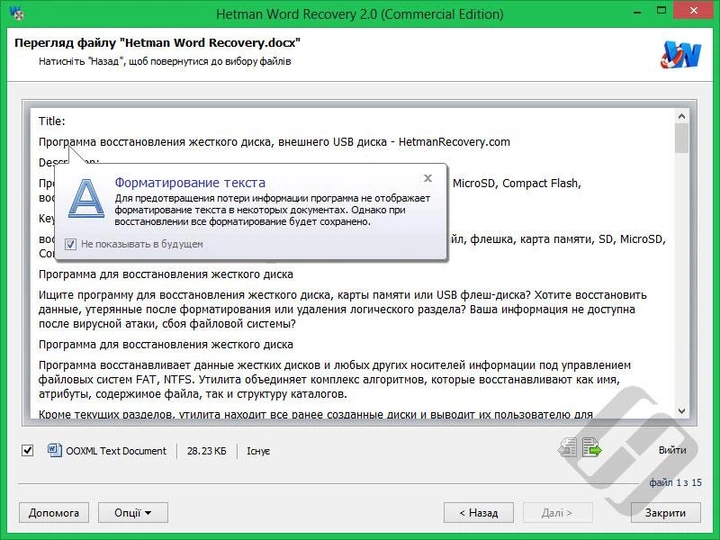Click the 'Існує' status text
The image size is (720, 540).
click(259, 451)
